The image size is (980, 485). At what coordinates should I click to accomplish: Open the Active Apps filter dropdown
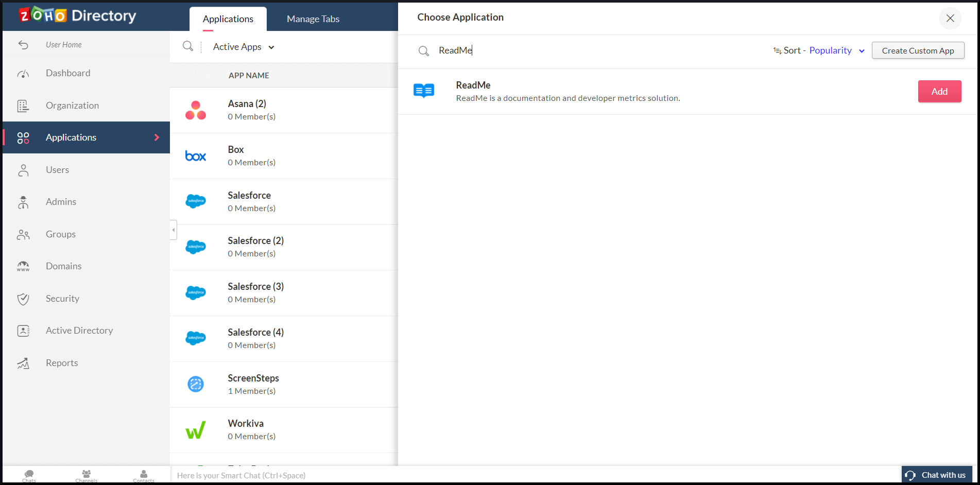coord(244,47)
